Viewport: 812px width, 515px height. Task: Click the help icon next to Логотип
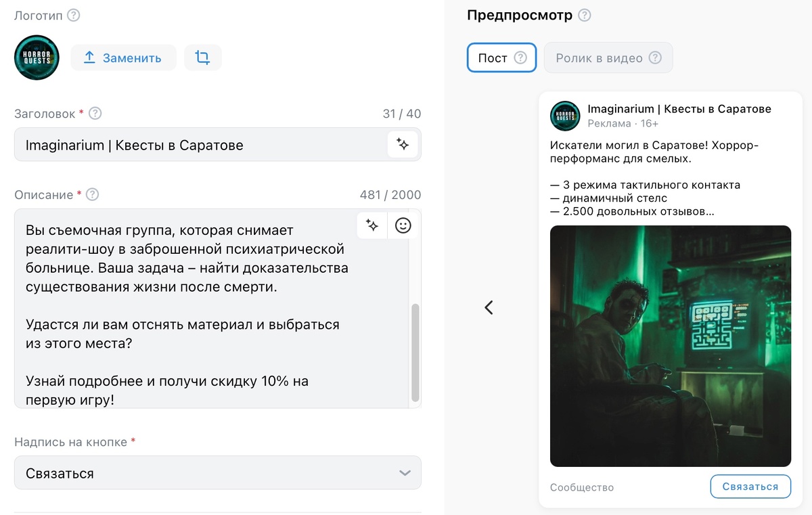tap(72, 14)
